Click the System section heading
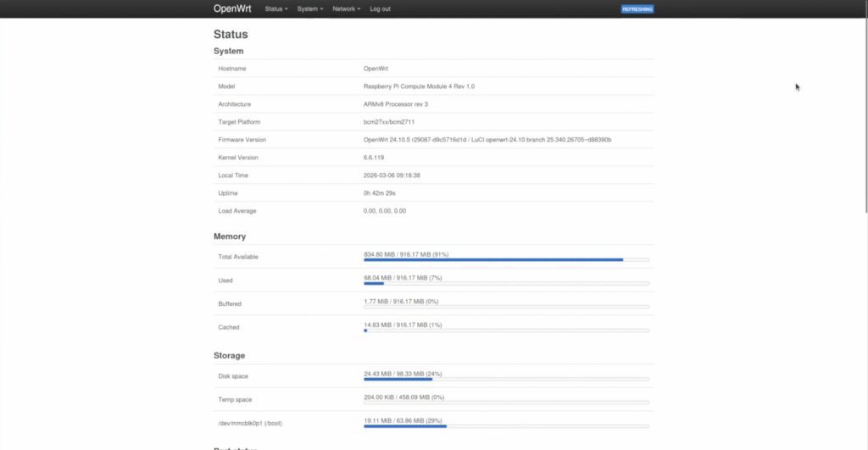Image resolution: width=868 pixels, height=450 pixels. pyautogui.click(x=229, y=51)
